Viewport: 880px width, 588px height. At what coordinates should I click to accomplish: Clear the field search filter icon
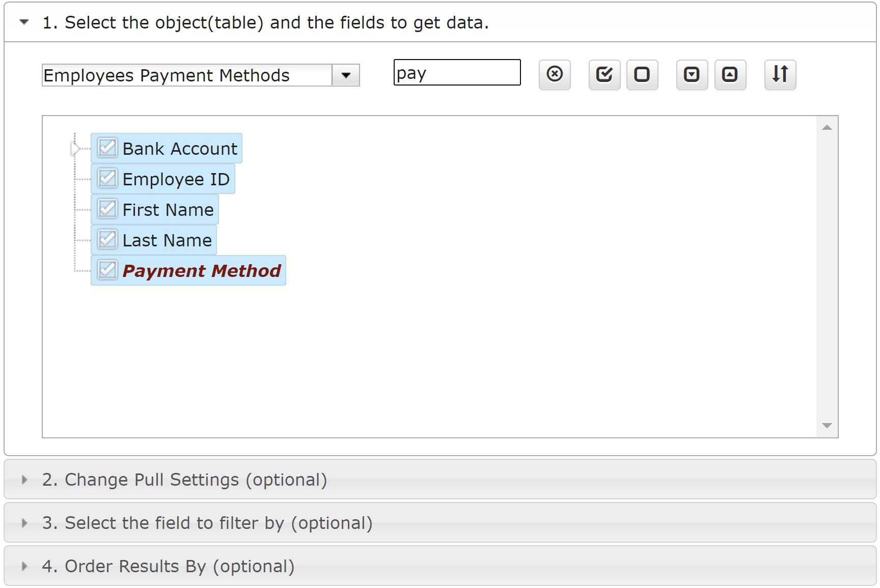point(555,74)
